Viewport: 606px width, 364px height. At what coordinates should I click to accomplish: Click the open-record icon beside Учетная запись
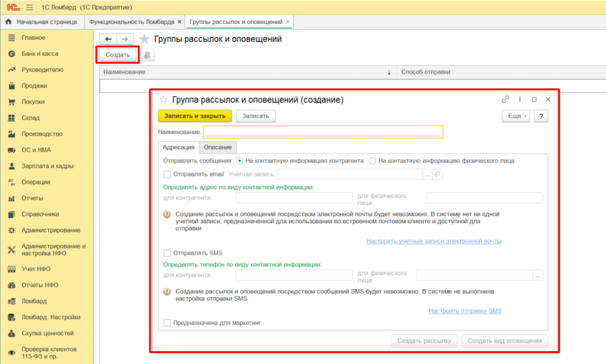click(438, 174)
